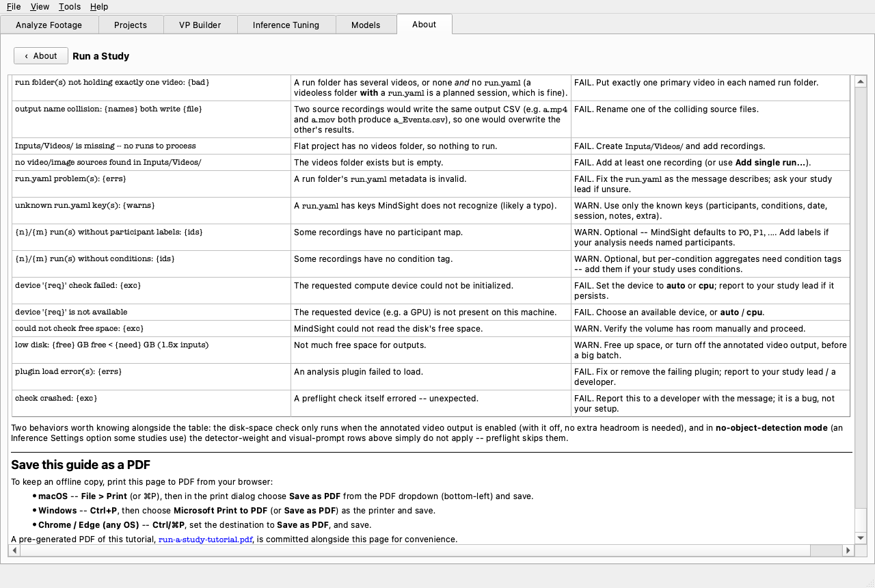Click 'WARN. Verify the volume has room' cell
This screenshot has width=875, height=588.
point(710,329)
